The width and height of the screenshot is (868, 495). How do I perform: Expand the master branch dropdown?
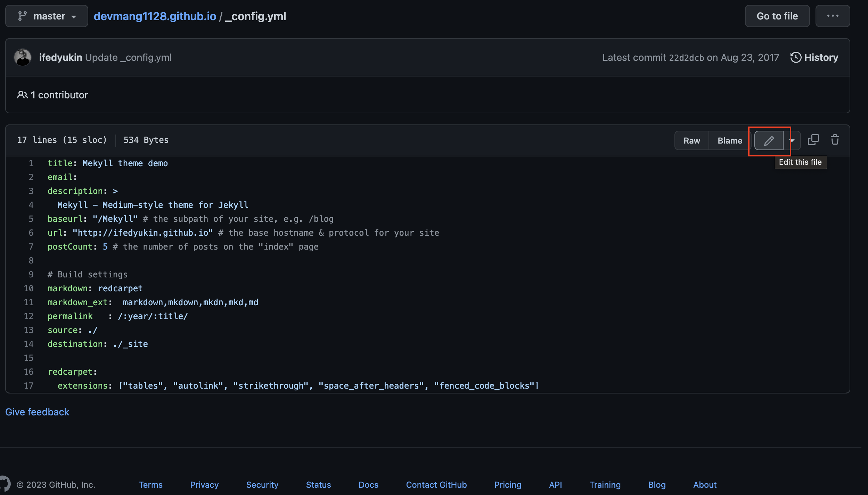point(47,16)
